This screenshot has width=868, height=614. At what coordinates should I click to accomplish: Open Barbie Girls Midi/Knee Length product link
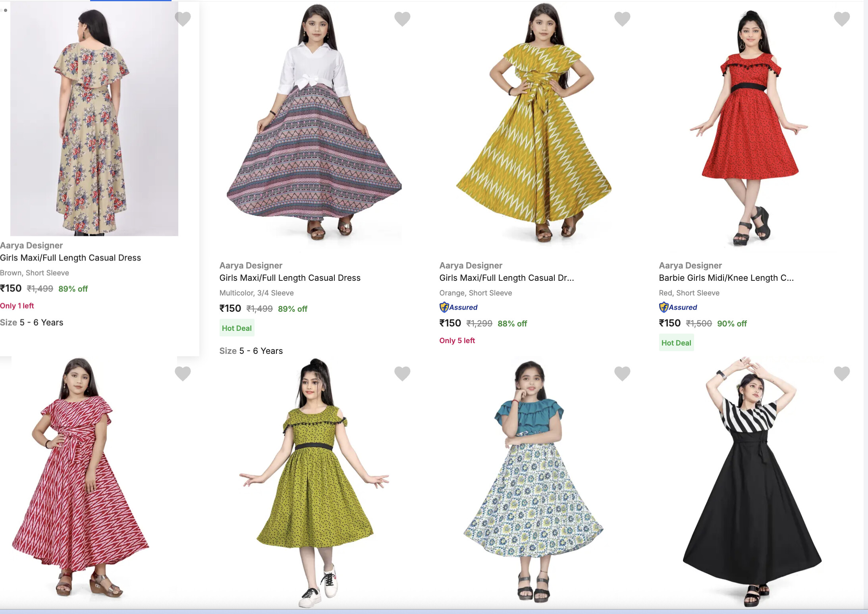(x=726, y=278)
